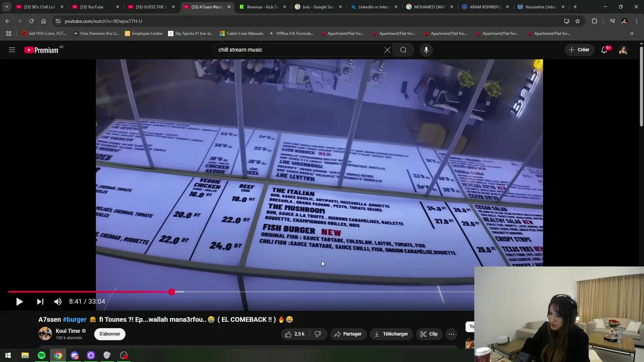This screenshot has width=644, height=362.
Task: Run search with the magnifier button
Action: pyautogui.click(x=404, y=50)
